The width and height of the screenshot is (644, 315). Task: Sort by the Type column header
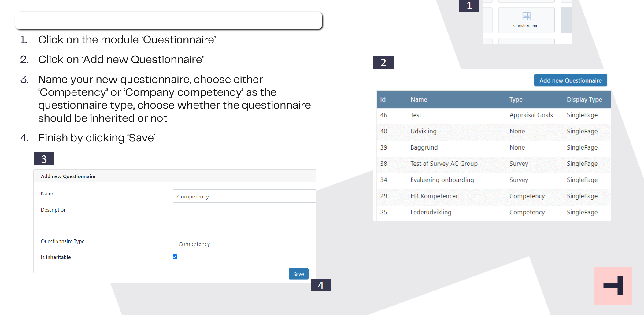[516, 99]
